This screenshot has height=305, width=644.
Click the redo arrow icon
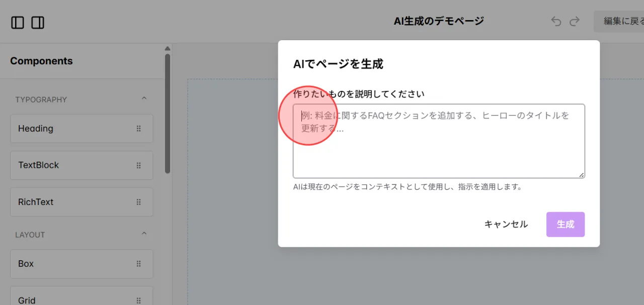point(575,22)
